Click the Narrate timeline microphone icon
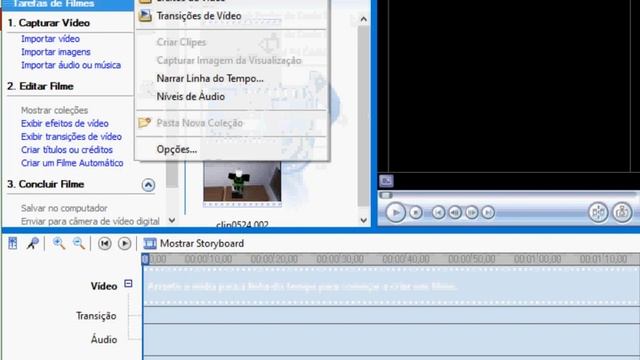640x360 pixels. coord(33,243)
